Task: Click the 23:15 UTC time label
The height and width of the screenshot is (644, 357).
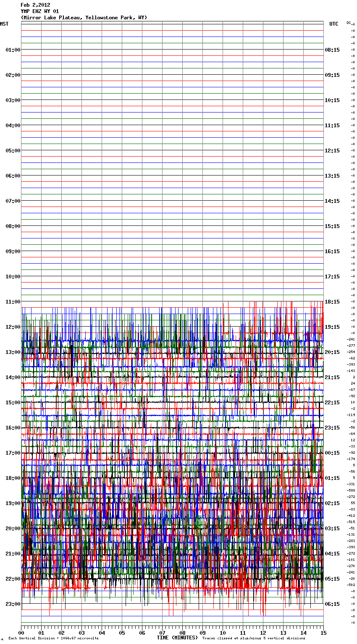Action: tap(332, 428)
